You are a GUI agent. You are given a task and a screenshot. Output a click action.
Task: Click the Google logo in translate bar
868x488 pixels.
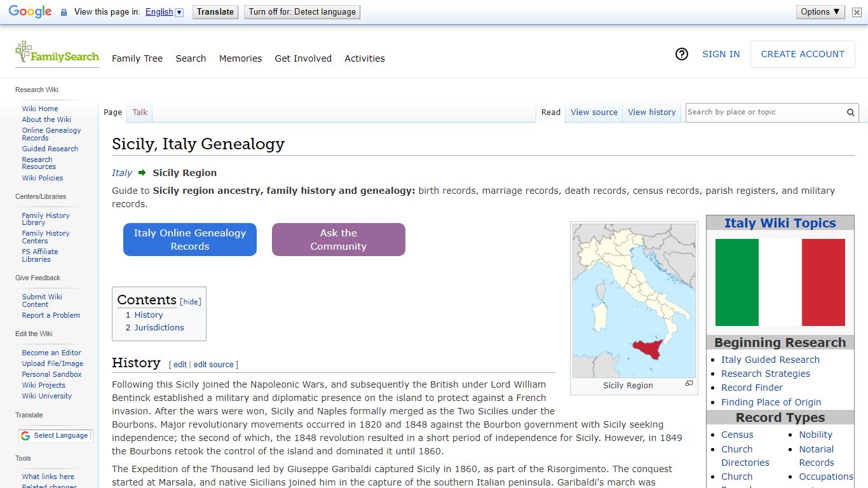[30, 11]
